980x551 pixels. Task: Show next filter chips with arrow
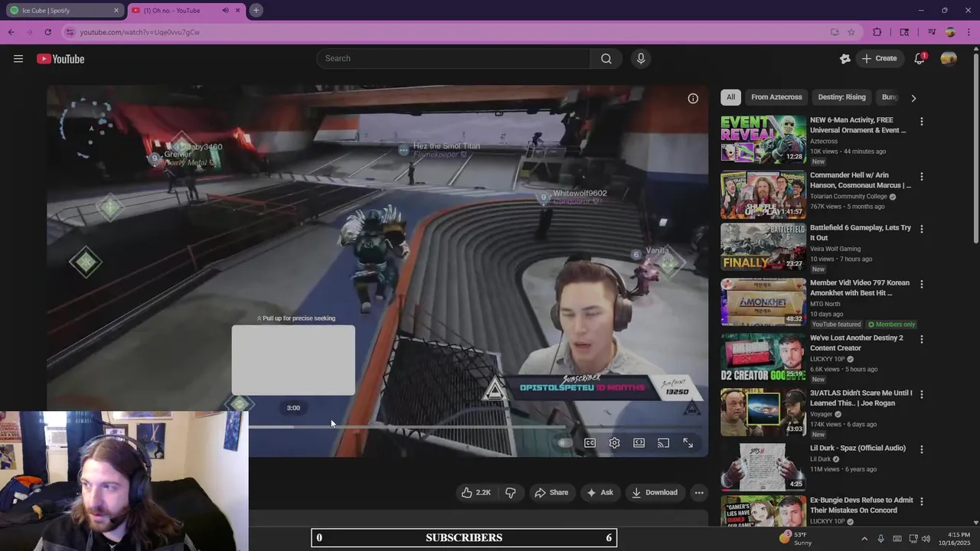(x=913, y=98)
